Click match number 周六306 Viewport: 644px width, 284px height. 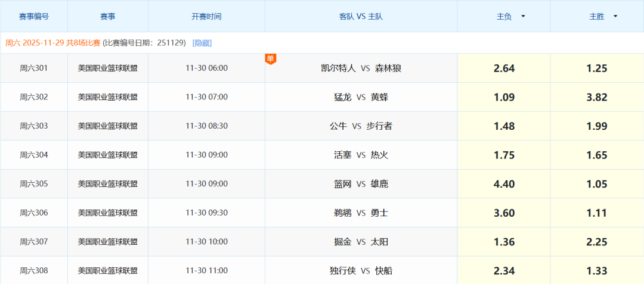tap(34, 213)
